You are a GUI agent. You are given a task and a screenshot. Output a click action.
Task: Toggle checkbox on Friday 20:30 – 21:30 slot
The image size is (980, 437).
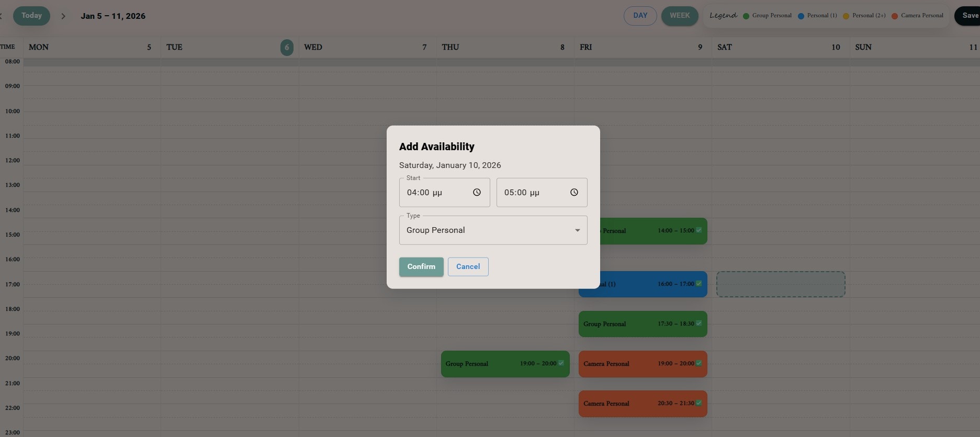coord(699,403)
